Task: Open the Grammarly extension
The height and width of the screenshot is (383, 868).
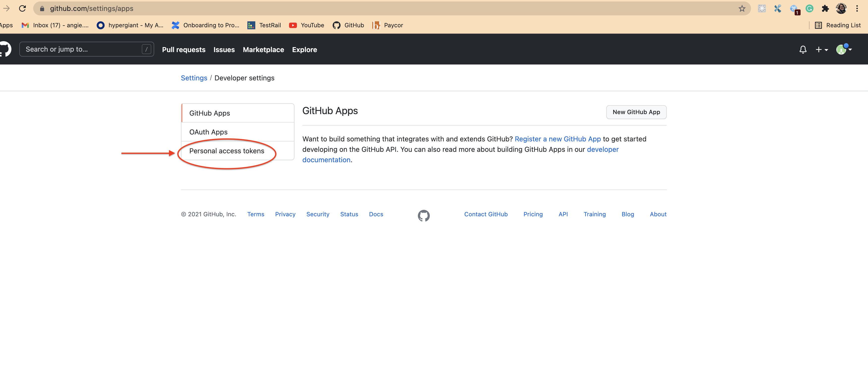Action: click(809, 8)
